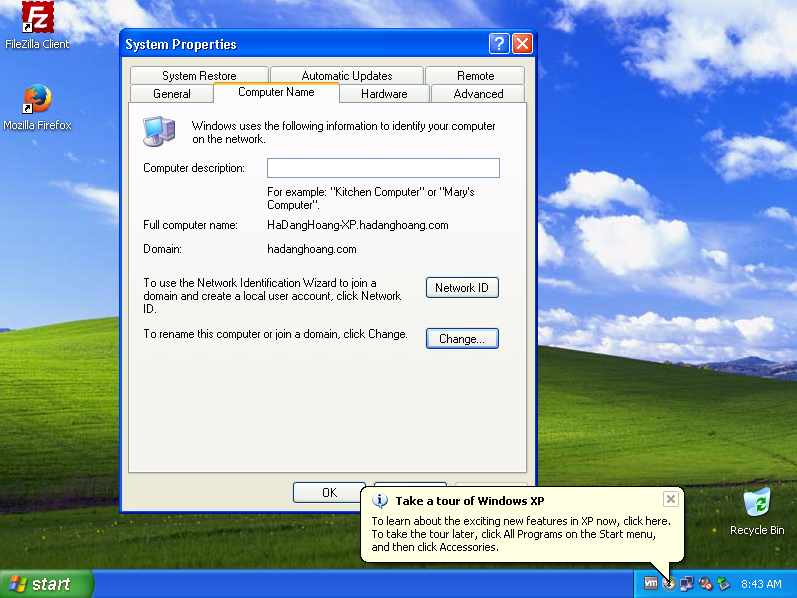This screenshot has height=598, width=797.
Task: Click the Kitchen Computer example text
Action: point(371,198)
